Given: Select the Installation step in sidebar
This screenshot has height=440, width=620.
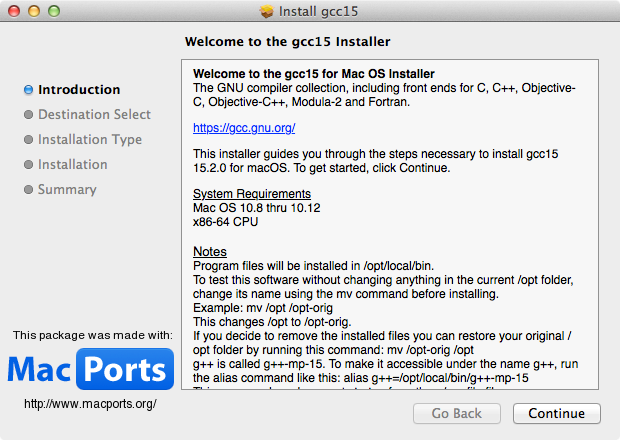Looking at the screenshot, I should pyautogui.click(x=73, y=164).
